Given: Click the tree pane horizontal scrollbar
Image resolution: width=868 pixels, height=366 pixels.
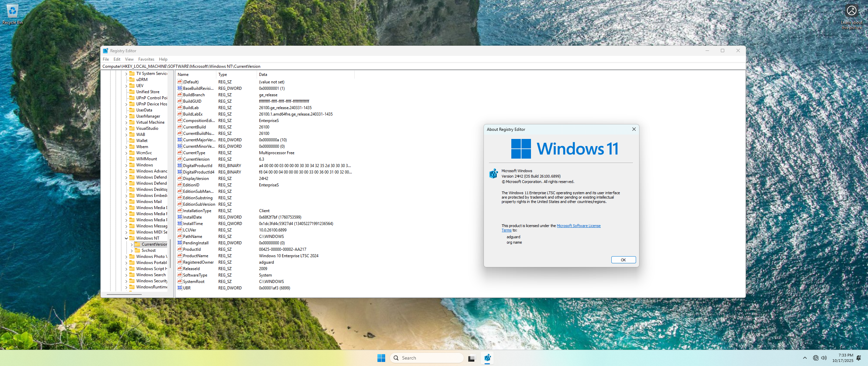Looking at the screenshot, I should coord(124,294).
